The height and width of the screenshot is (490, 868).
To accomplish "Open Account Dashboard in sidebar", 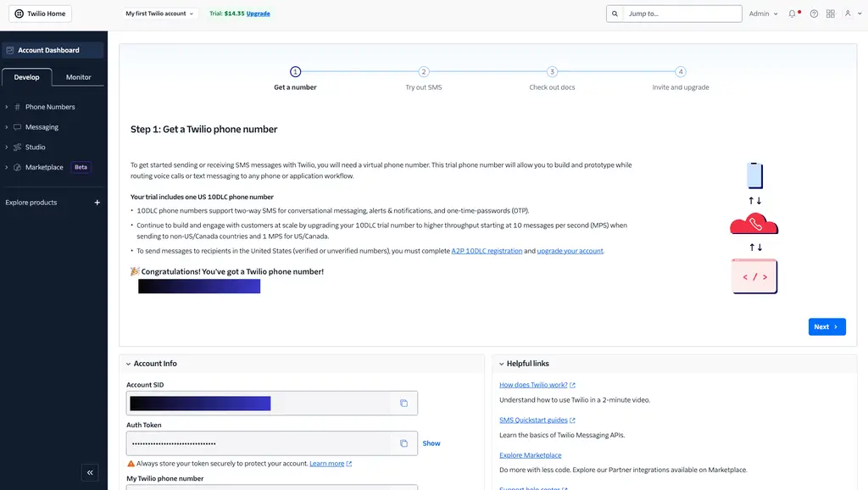I will 53,50.
